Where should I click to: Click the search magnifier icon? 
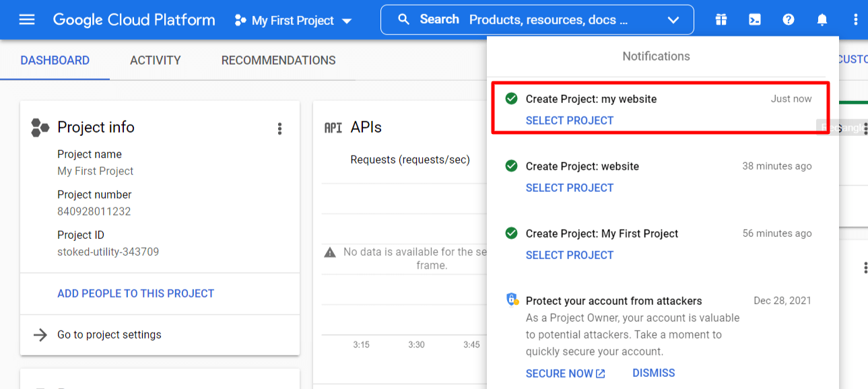click(x=404, y=20)
